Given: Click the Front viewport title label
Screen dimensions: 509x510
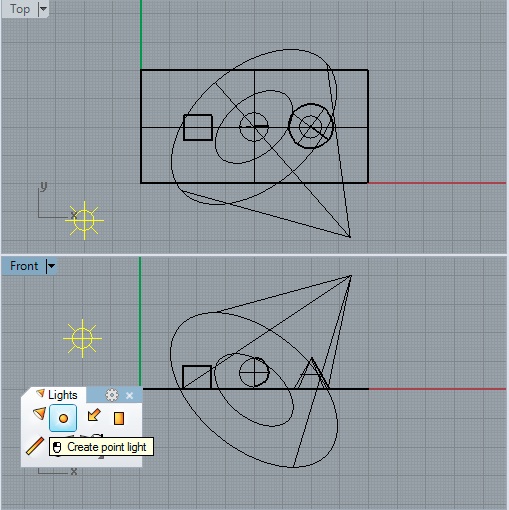Looking at the screenshot, I should 24,266.
